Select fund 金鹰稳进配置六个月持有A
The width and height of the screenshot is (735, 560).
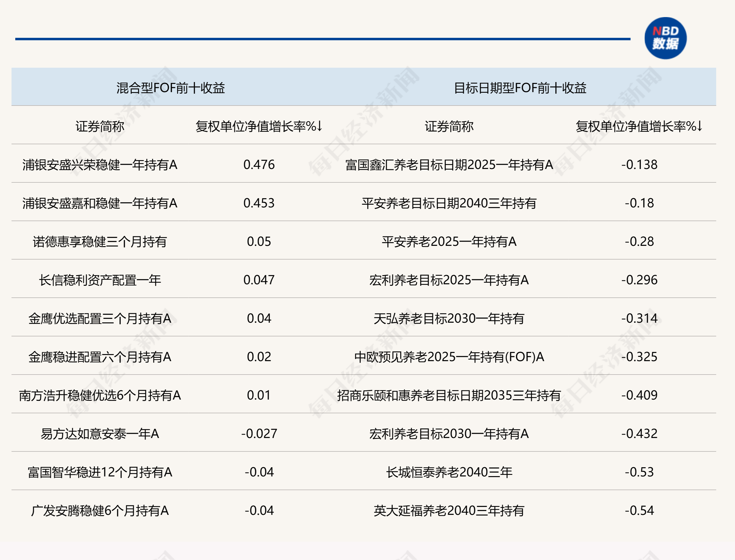tap(100, 357)
